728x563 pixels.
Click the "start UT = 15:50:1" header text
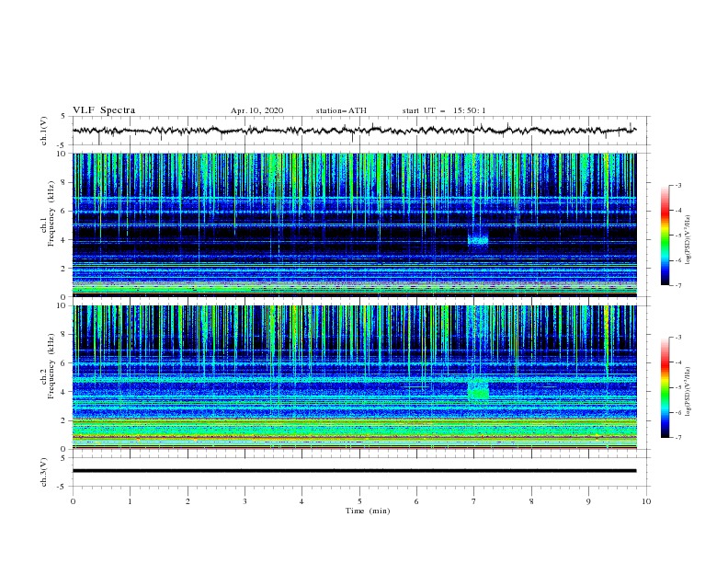(x=444, y=110)
